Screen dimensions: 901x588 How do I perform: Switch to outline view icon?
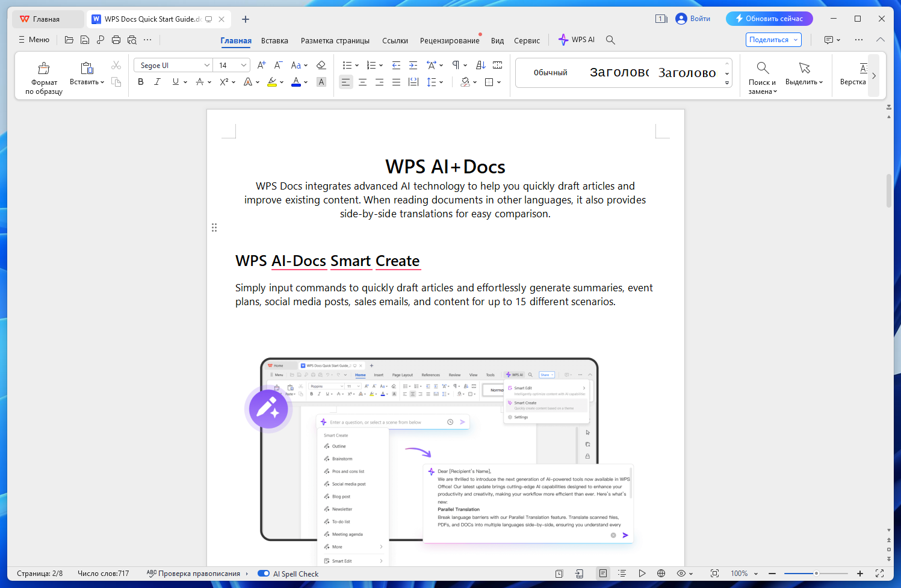622,574
